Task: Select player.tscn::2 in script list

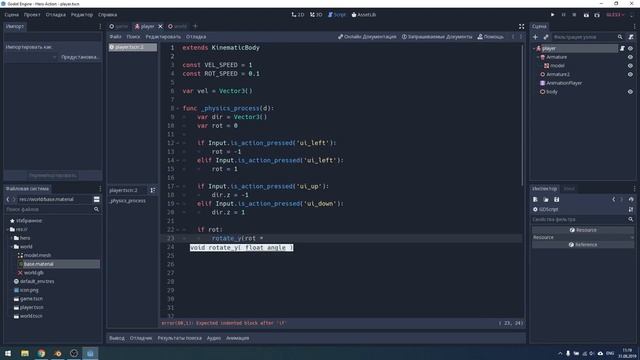Action: [133, 47]
